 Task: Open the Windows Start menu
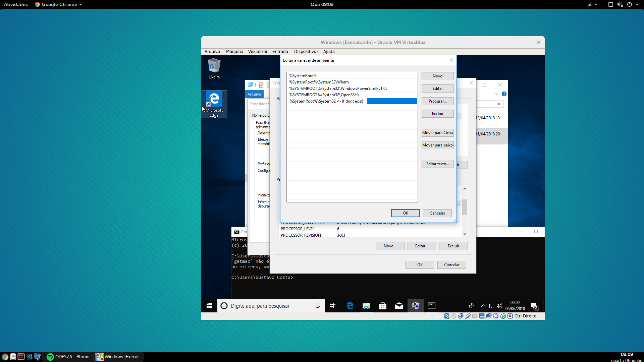tap(209, 306)
